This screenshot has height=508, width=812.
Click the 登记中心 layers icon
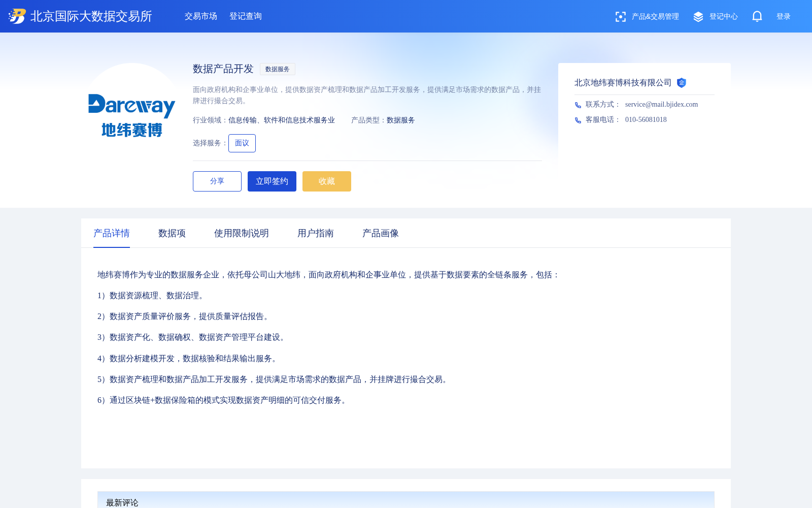(x=698, y=17)
